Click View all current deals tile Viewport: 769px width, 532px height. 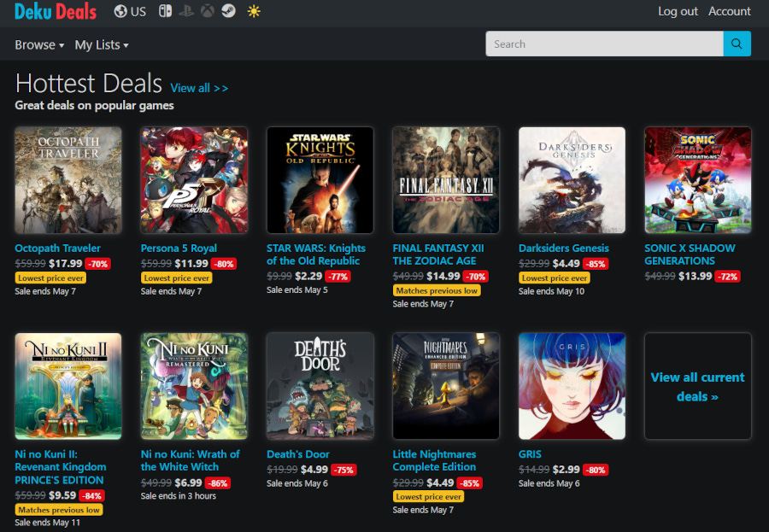pos(698,386)
